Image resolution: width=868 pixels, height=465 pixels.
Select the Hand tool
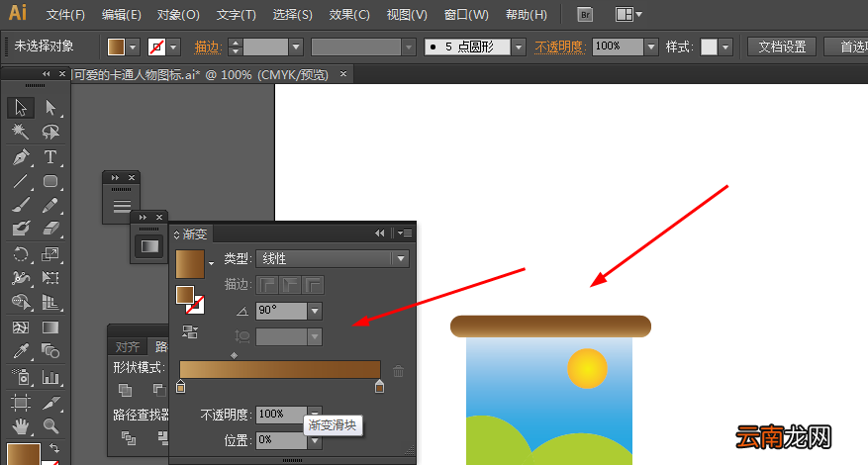pos(21,425)
